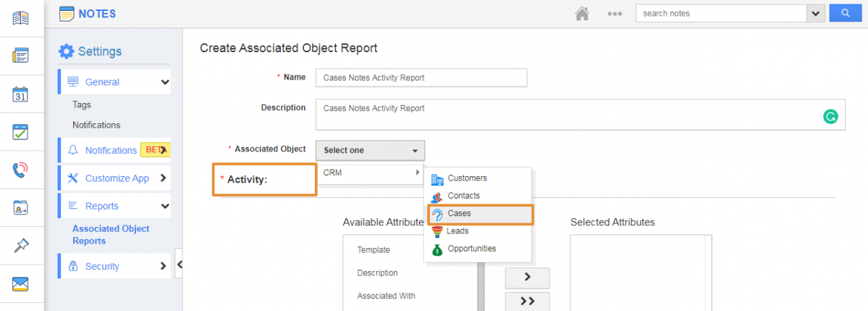Click the move-all double arrow button
The height and width of the screenshot is (311, 868).
coord(527,301)
